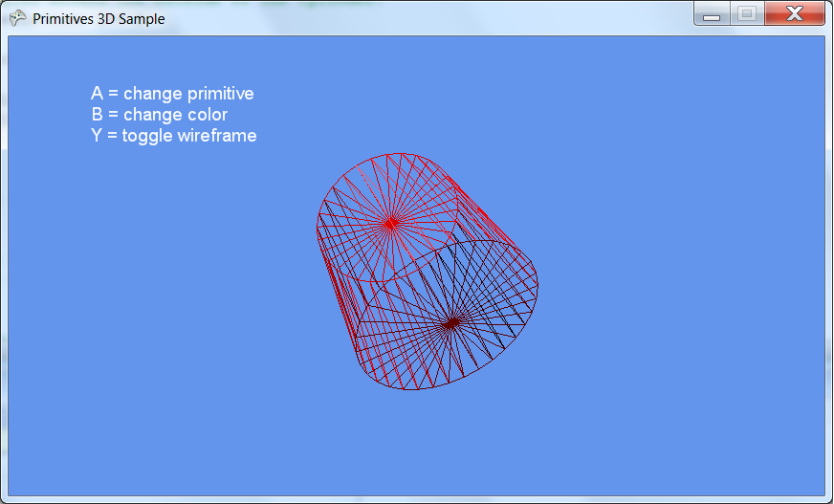This screenshot has height=504, width=834.
Task: Click the 'Primitives 3D Sample' window title
Action: 99,18
